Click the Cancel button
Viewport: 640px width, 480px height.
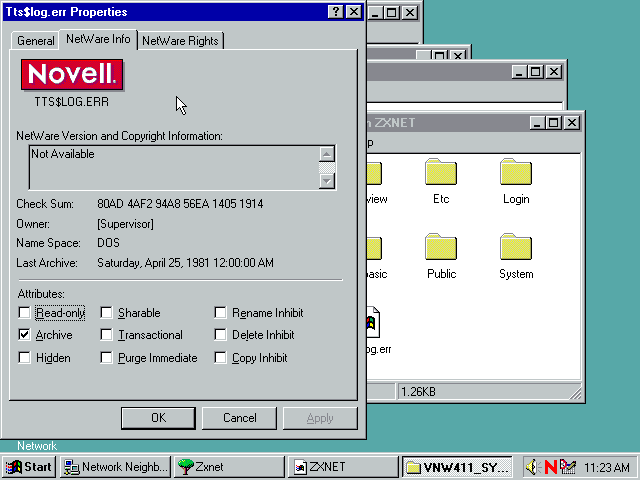(x=240, y=418)
